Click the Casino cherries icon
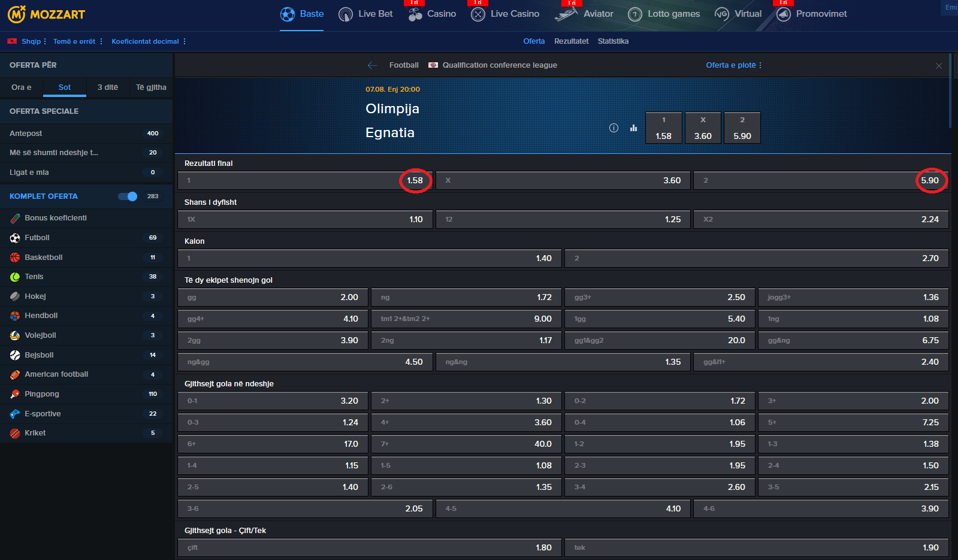958x560 pixels. point(415,14)
